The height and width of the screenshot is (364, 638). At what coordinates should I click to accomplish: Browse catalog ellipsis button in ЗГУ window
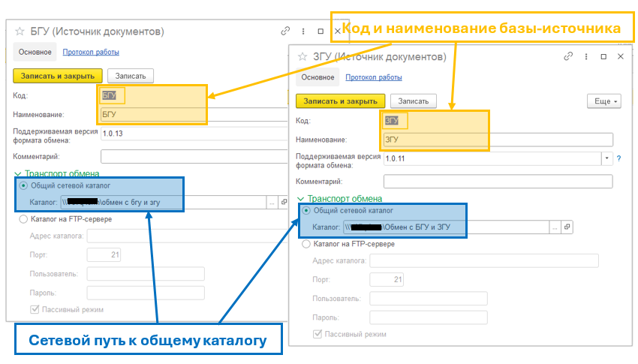click(x=555, y=227)
